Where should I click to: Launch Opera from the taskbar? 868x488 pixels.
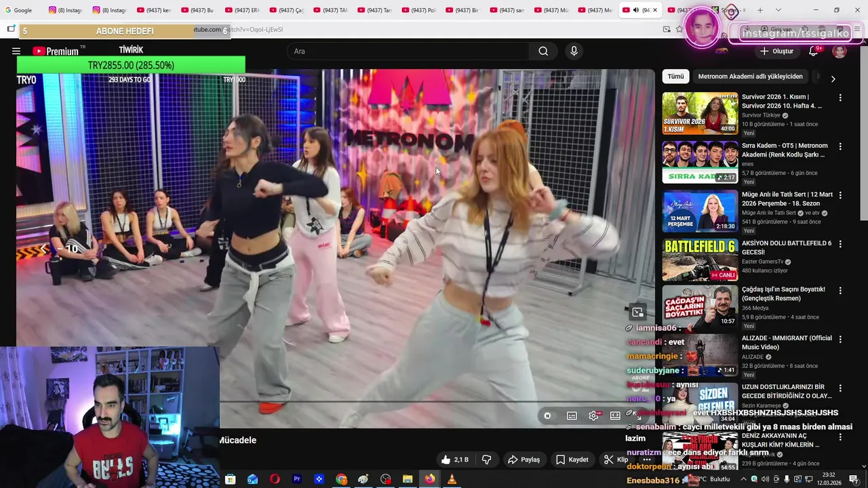coord(275,479)
